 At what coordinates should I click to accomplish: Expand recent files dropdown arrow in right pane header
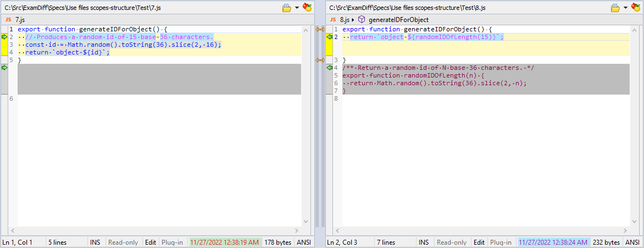pyautogui.click(x=625, y=7)
